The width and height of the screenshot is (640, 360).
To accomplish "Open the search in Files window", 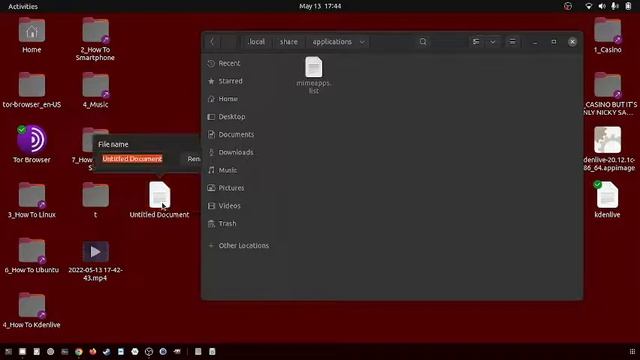I will point(423,42).
